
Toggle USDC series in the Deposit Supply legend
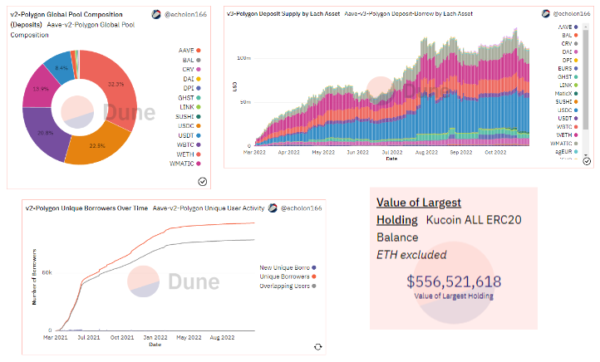[x=567, y=110]
